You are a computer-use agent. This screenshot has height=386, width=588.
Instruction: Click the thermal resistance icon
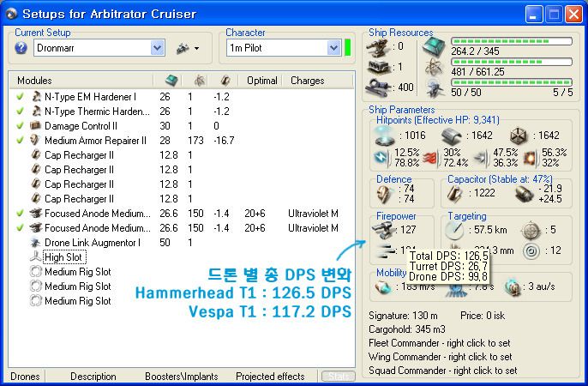point(431,158)
